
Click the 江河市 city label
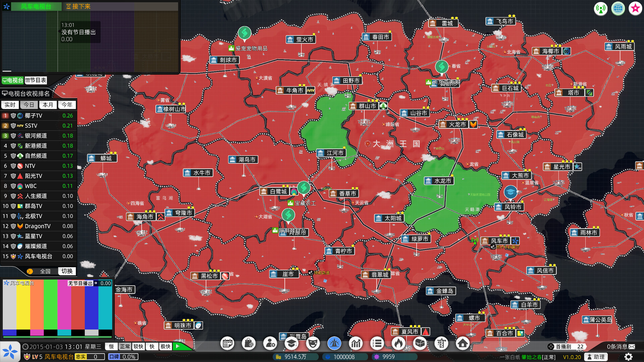pyautogui.click(x=331, y=153)
